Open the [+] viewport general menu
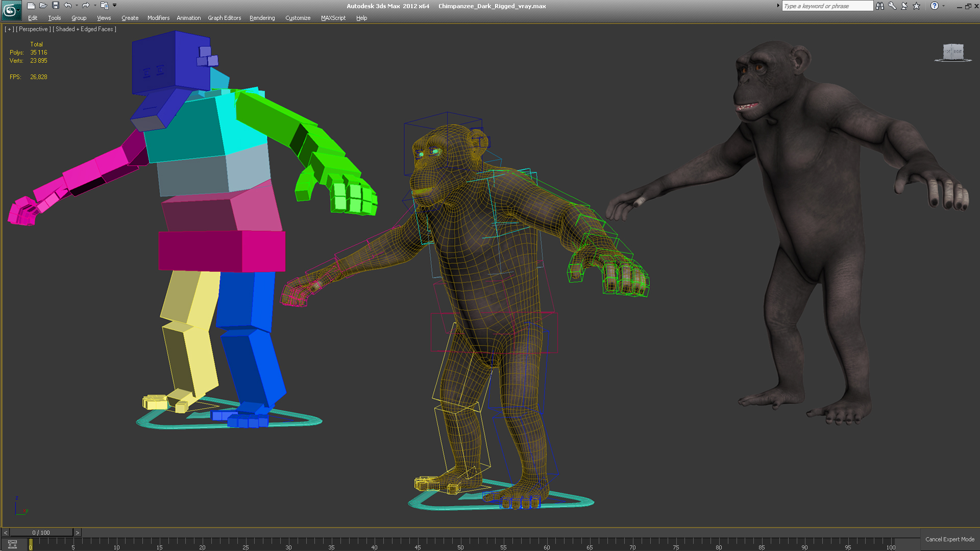The image size is (980, 551). pyautogui.click(x=9, y=29)
